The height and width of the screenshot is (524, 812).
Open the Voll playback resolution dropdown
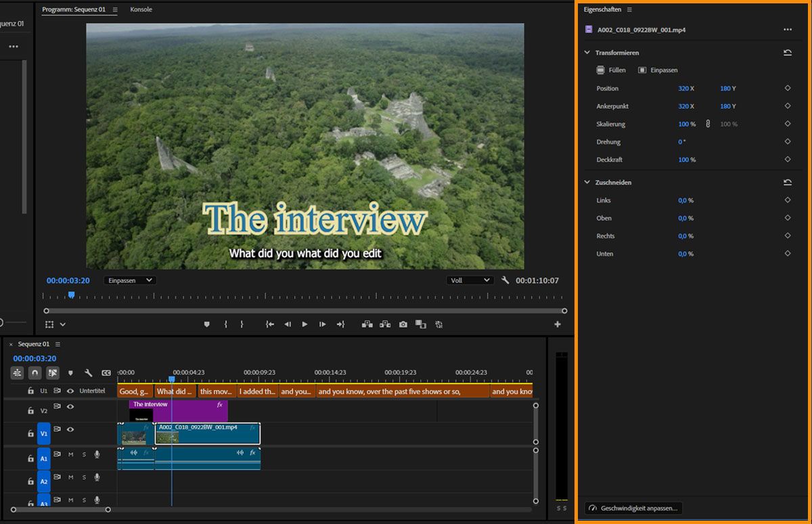click(470, 280)
